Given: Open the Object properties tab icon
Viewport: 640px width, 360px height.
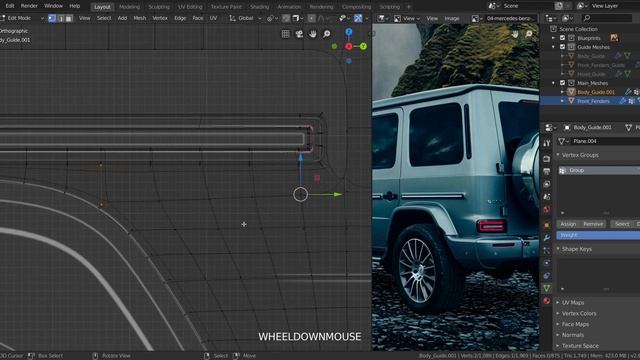Looking at the screenshot, I should click(x=547, y=225).
